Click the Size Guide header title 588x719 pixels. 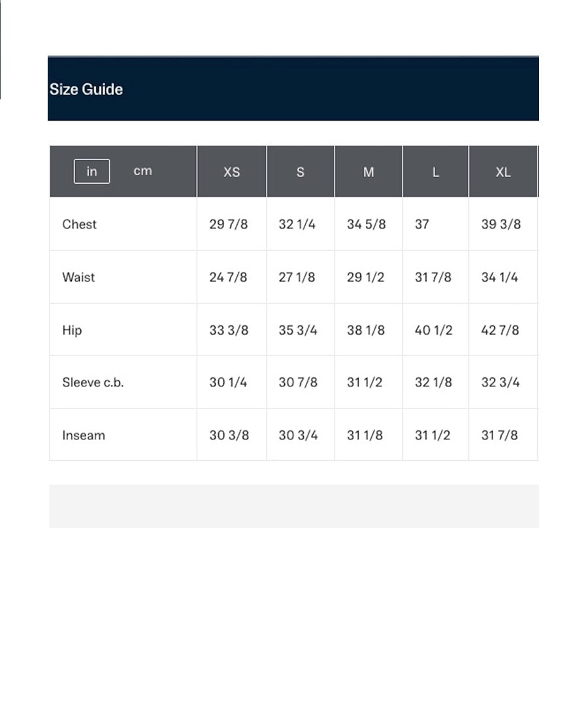point(86,89)
